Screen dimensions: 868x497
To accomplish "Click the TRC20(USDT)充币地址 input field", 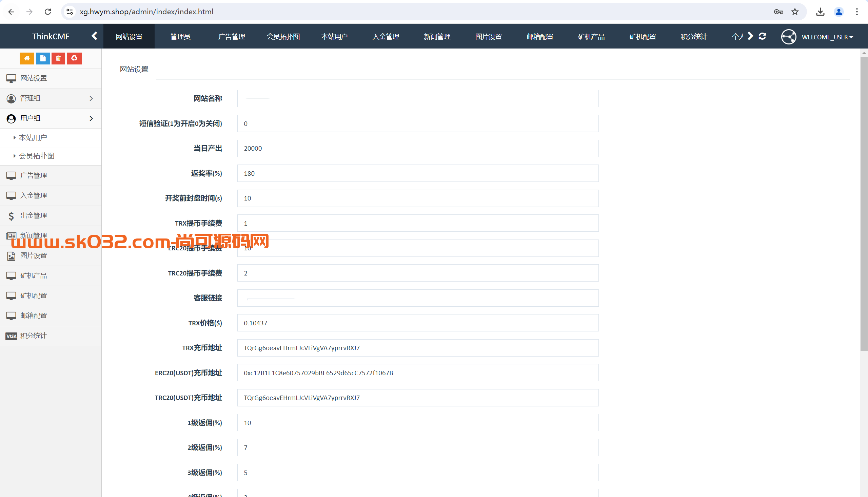I will [418, 398].
